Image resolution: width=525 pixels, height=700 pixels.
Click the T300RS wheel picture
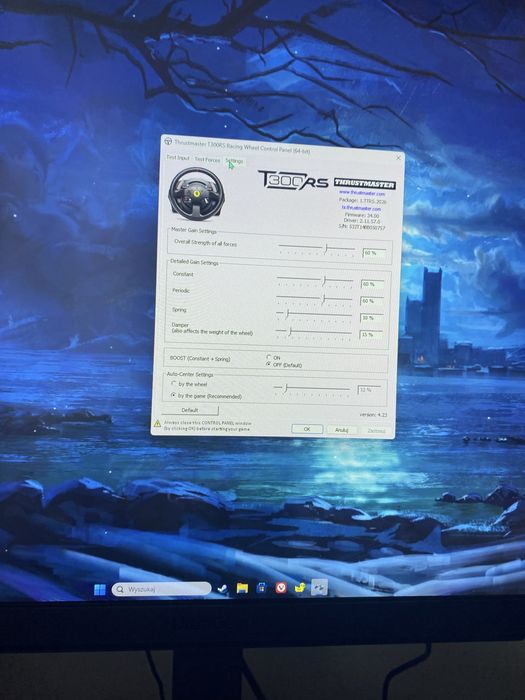tap(196, 194)
